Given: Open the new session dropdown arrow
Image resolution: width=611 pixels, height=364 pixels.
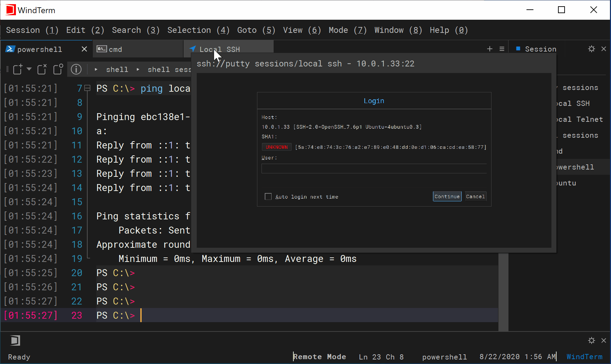Looking at the screenshot, I should (x=29, y=69).
